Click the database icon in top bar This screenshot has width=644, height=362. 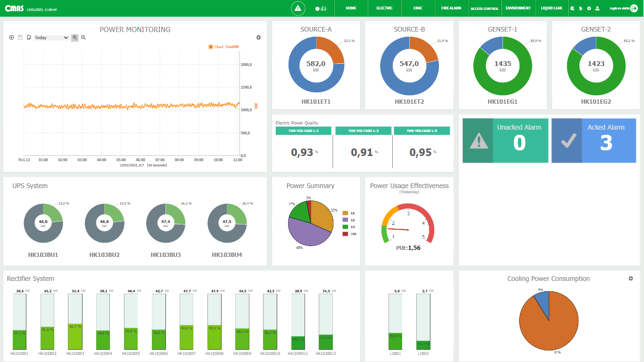click(x=572, y=8)
